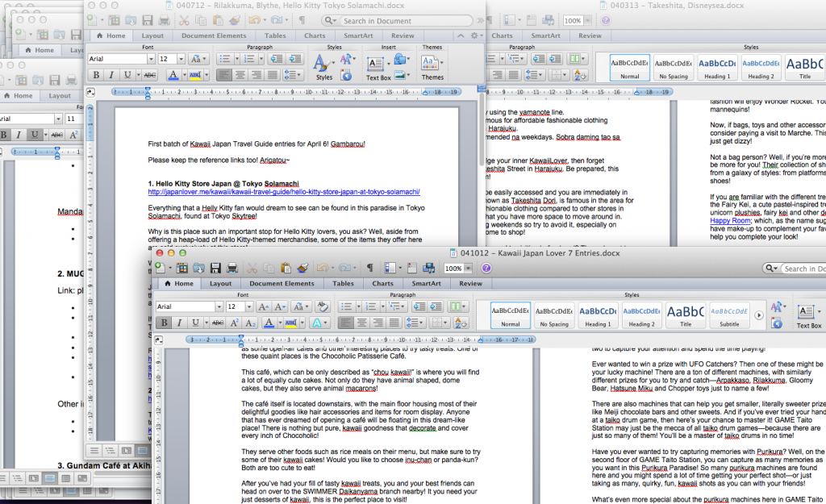Decrease indent in Rilakkuma document window

tap(277, 58)
